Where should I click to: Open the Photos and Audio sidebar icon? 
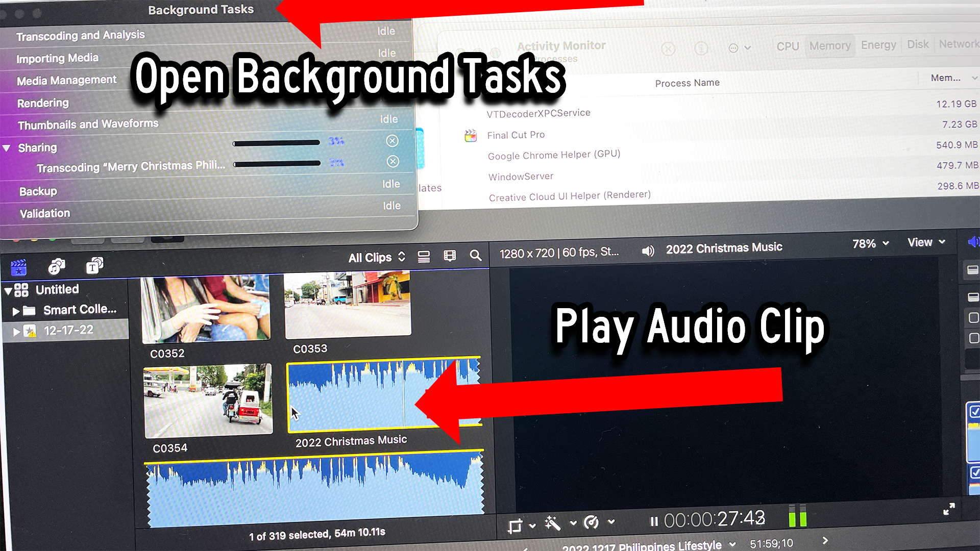click(57, 266)
